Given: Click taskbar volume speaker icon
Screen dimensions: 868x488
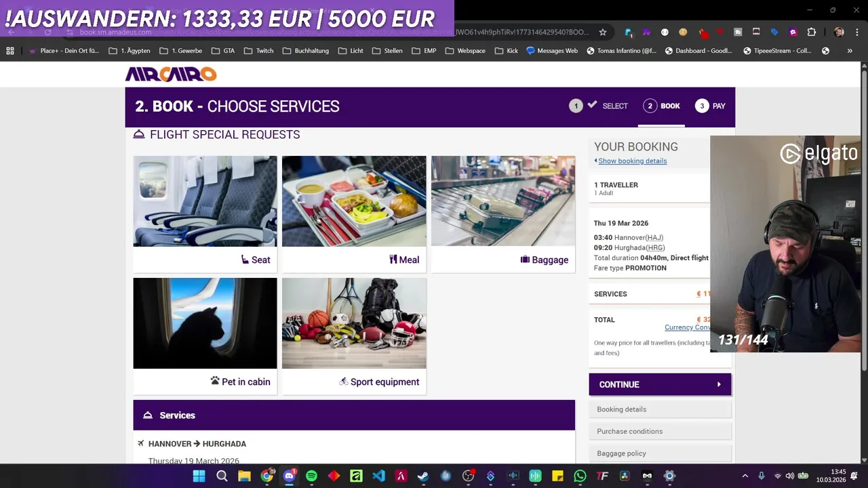Looking at the screenshot, I should click(790, 476).
